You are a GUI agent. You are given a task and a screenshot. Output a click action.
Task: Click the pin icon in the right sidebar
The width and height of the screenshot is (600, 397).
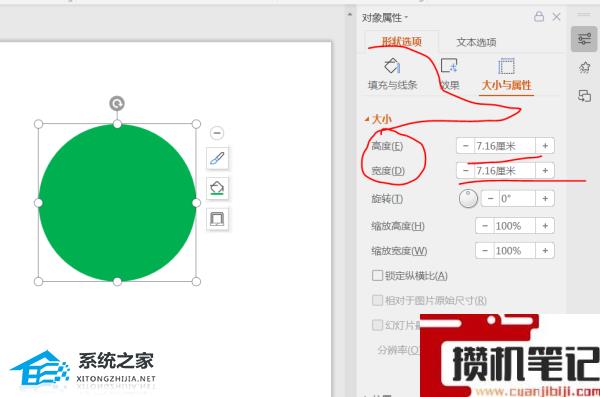(584, 67)
